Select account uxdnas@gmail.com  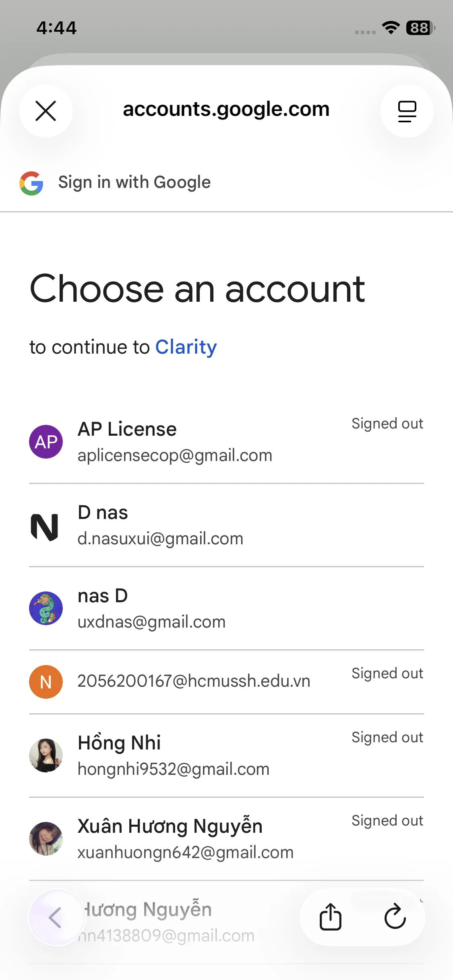pos(151,622)
